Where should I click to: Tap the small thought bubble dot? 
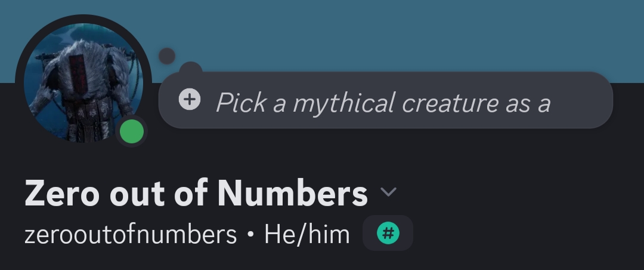(x=167, y=56)
